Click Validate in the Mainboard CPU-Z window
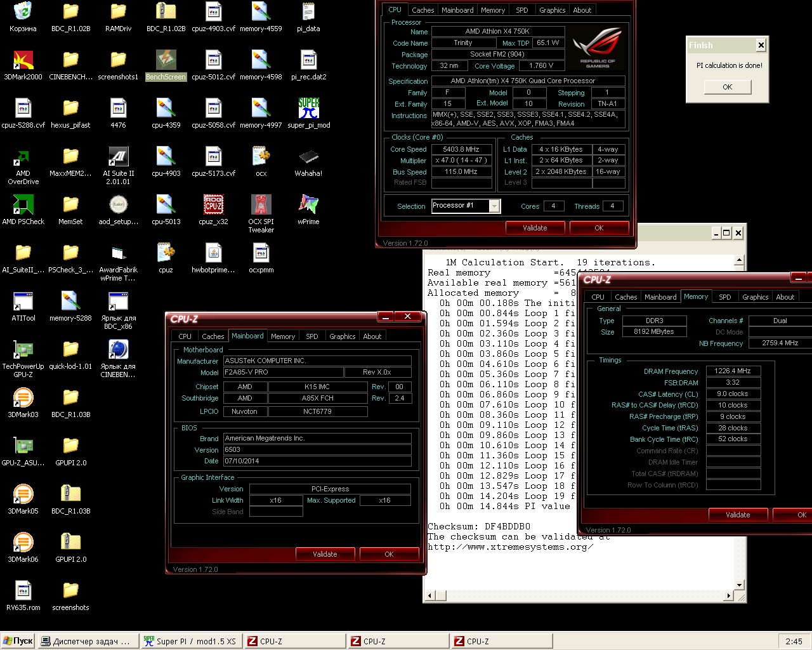Image resolution: width=812 pixels, height=650 pixels. point(325,554)
